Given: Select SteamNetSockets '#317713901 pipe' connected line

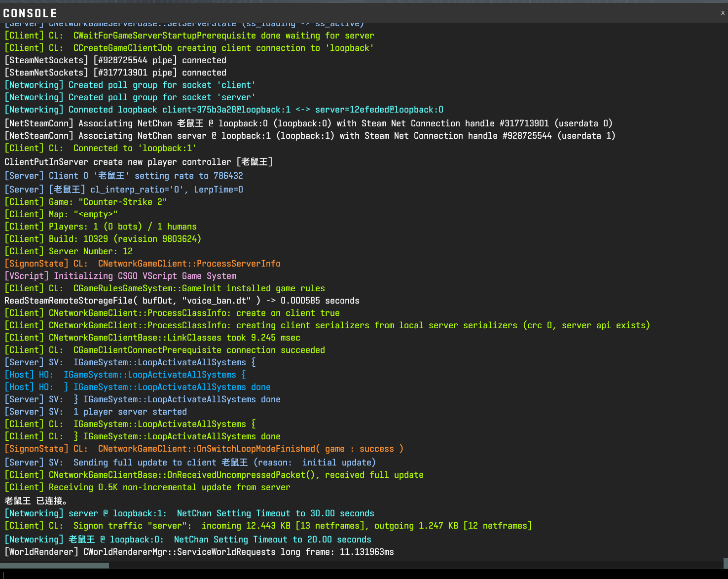Looking at the screenshot, I should tap(115, 73).
